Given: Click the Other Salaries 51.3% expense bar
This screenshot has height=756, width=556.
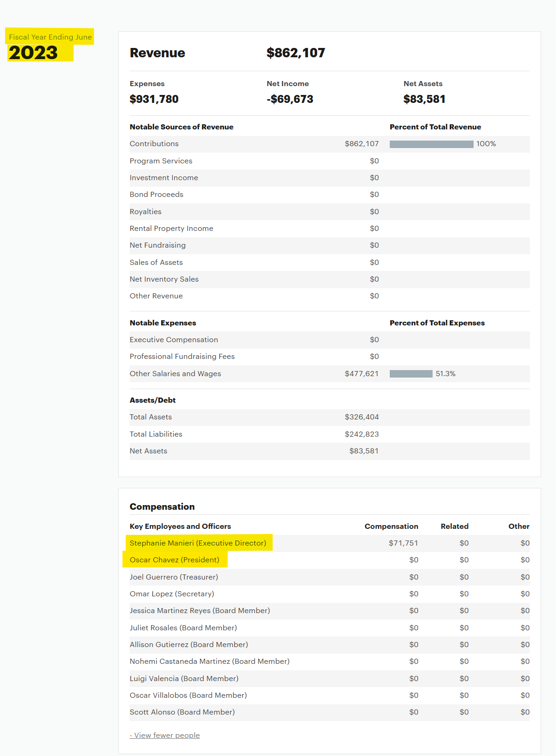Looking at the screenshot, I should click(411, 374).
